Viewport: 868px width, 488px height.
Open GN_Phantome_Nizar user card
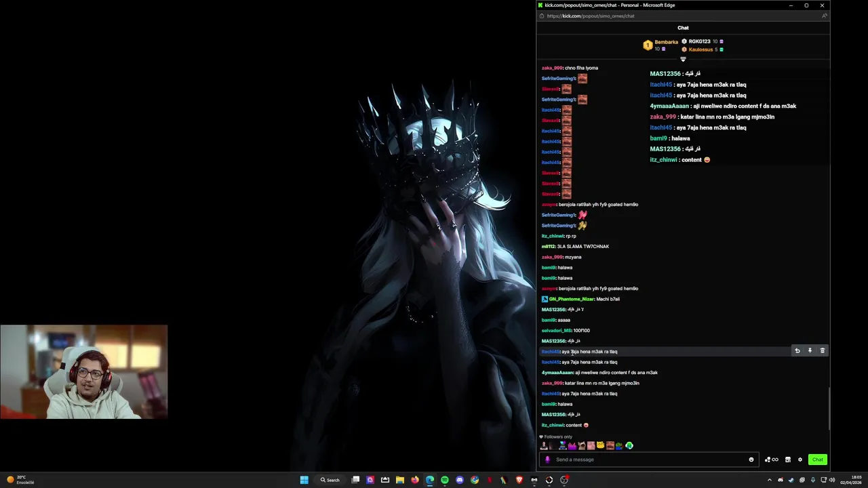tap(571, 299)
